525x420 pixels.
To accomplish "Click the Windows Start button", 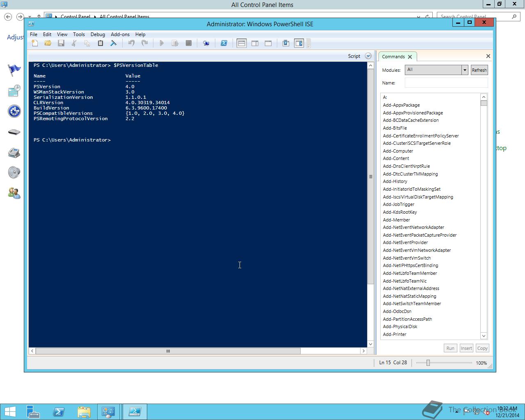I will tap(10, 412).
